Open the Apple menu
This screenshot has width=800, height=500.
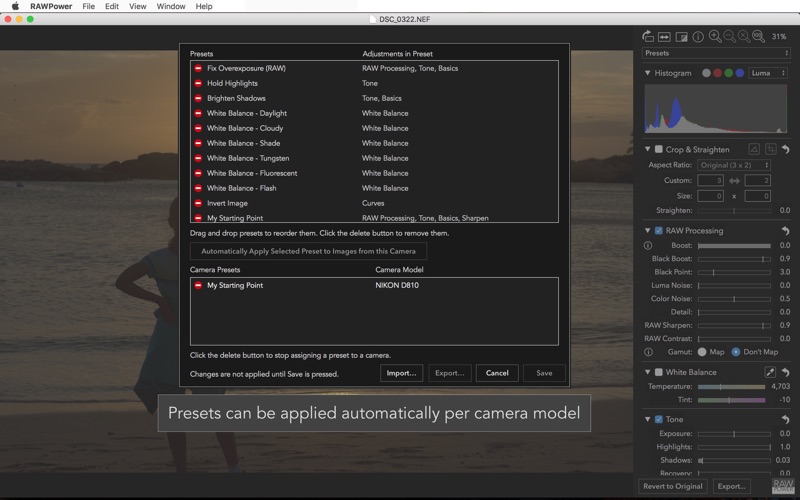coord(15,6)
